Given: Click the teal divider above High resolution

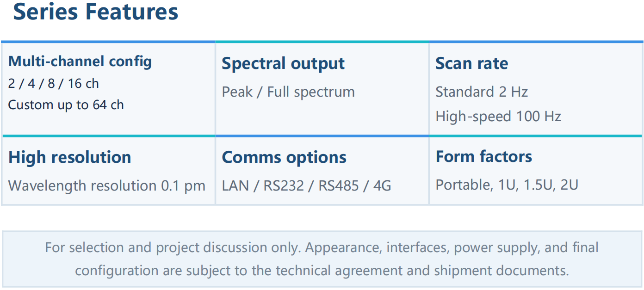Looking at the screenshot, I should point(108,136).
